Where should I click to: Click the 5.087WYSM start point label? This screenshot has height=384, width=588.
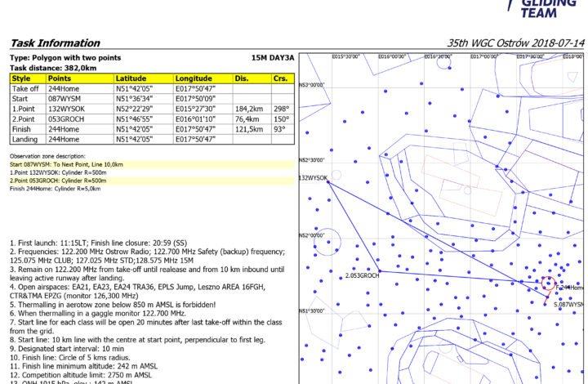tap(570, 304)
